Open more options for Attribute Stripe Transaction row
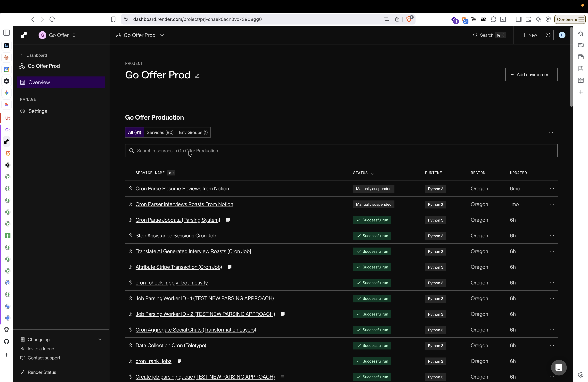Image resolution: width=588 pixels, height=382 pixels. pos(552,267)
